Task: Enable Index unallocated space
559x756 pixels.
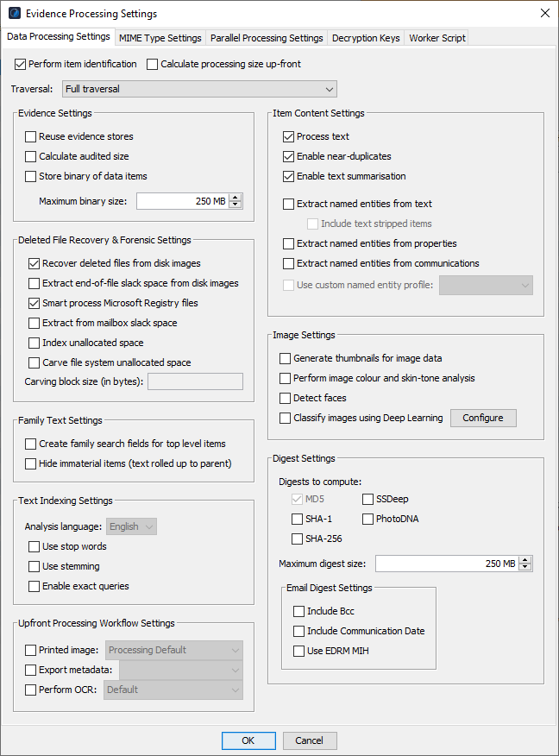Action: [35, 341]
